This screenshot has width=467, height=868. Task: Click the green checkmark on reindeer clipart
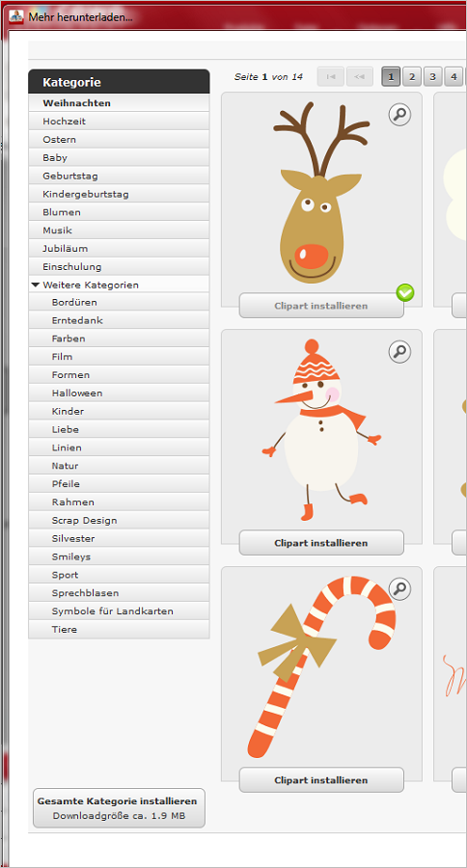405,293
